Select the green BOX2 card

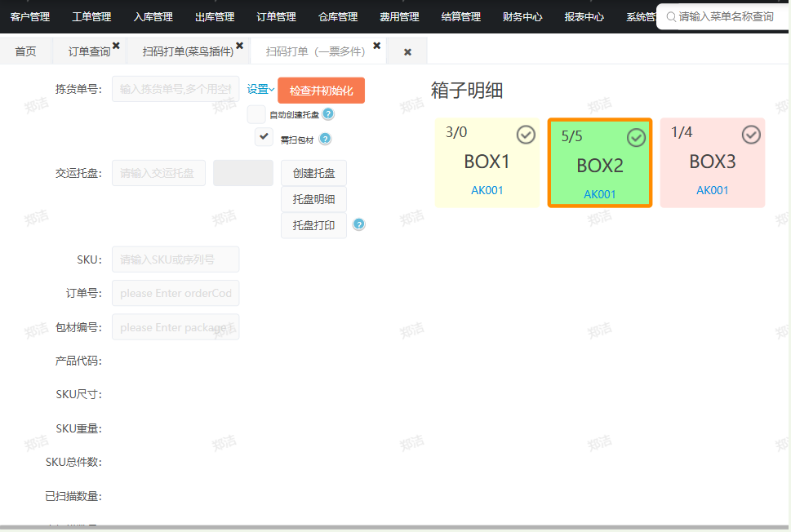pyautogui.click(x=600, y=163)
